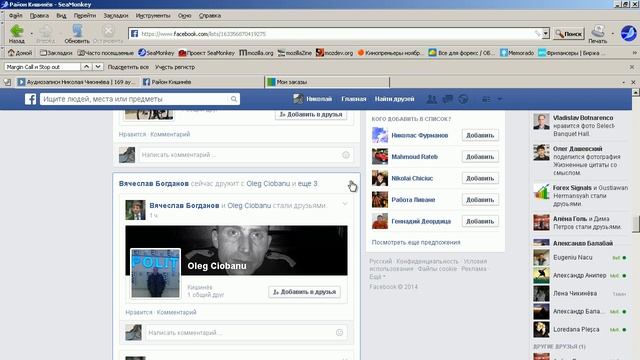
Task: Open Facebook friend requests icon
Action: pyautogui.click(x=431, y=99)
